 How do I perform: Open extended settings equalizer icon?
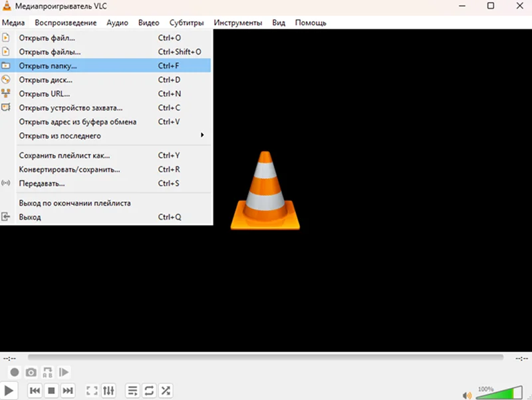108,391
